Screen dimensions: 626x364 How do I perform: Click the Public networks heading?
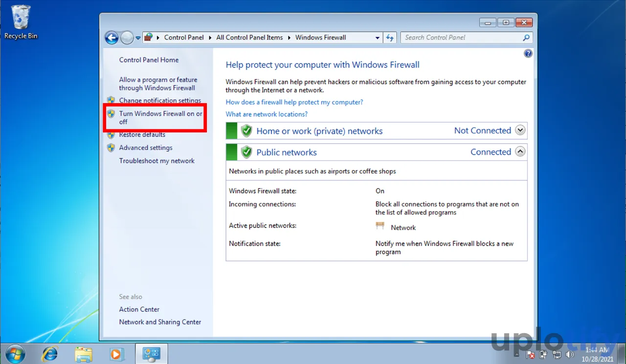(x=287, y=152)
